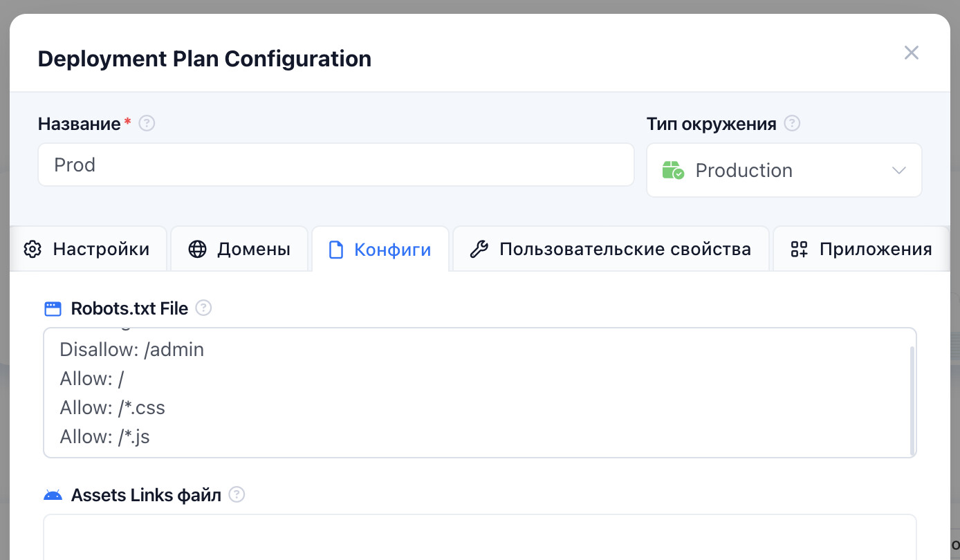The height and width of the screenshot is (560, 960).
Task: Click help icon next to Название
Action: click(147, 124)
